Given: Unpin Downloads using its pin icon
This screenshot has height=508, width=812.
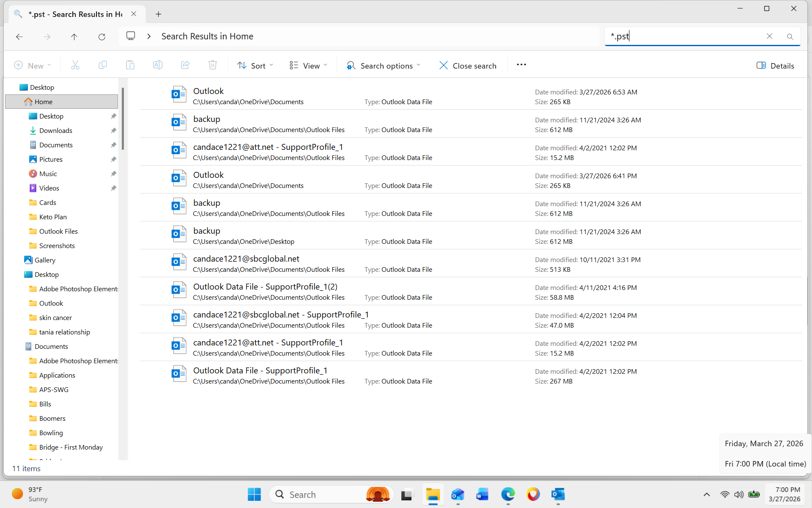Looking at the screenshot, I should coord(113,130).
